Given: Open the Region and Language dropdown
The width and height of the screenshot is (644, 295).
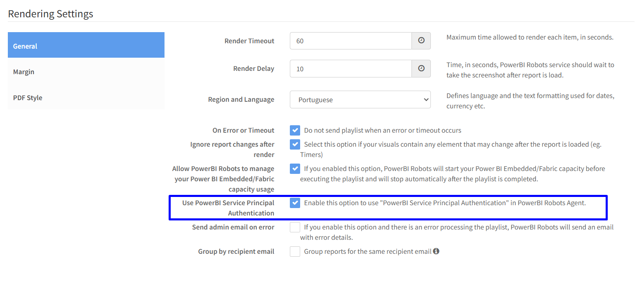Looking at the screenshot, I should 360,100.
